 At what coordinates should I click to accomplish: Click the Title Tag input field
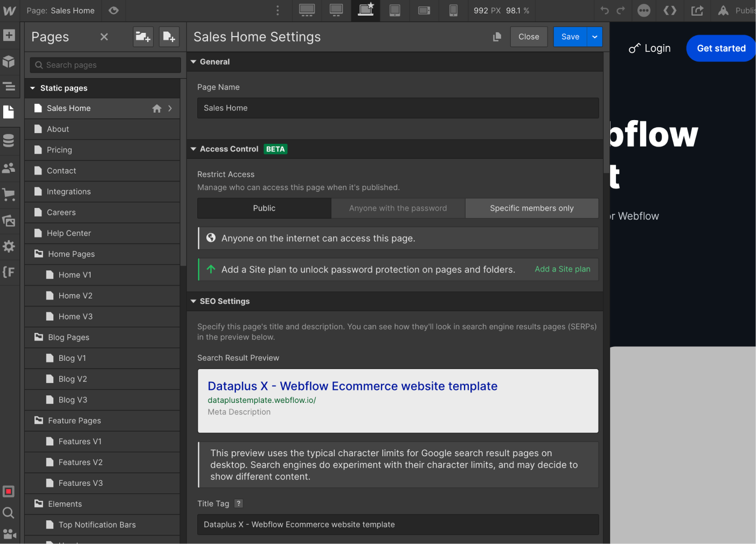398,525
